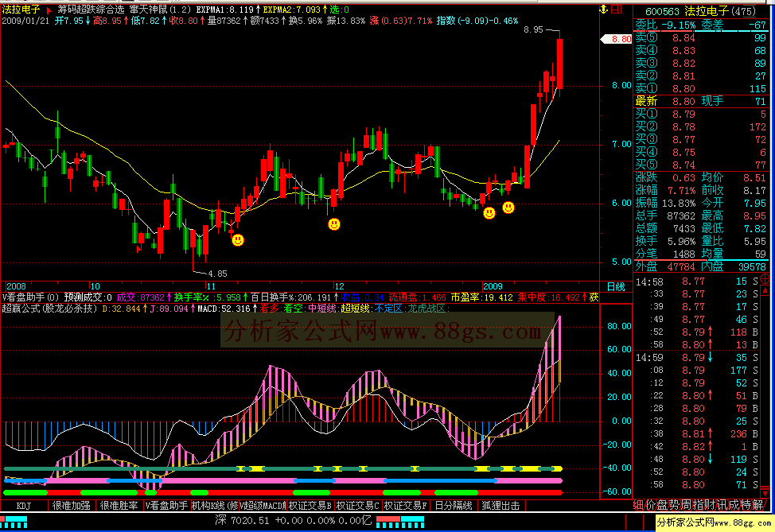Viewport: 775px width, 532px height.
Task: Click the V看盘助手(0) indicator title in subchart
Action: 31,297
